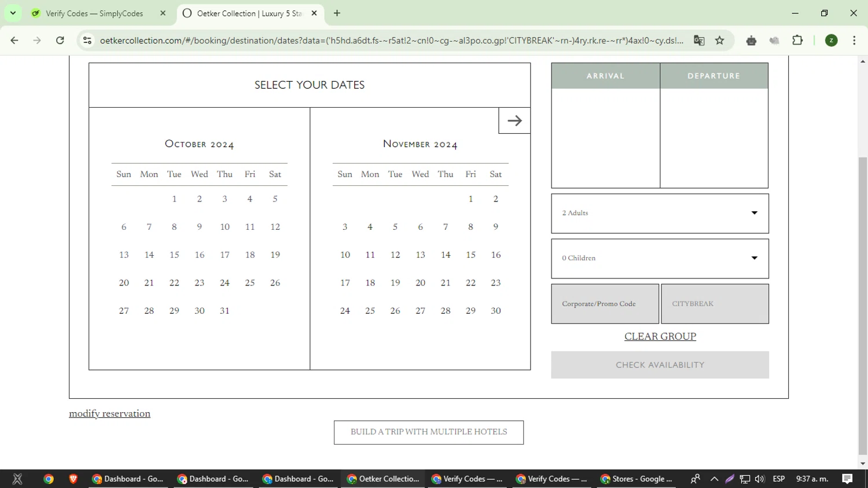Open a new browser tab
Screen dimensions: 868x488
337,13
